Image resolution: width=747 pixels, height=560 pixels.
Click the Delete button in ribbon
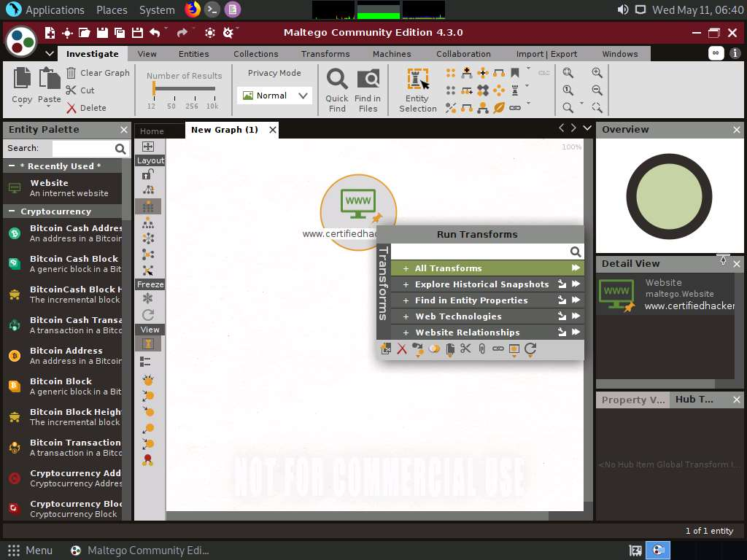(x=86, y=108)
